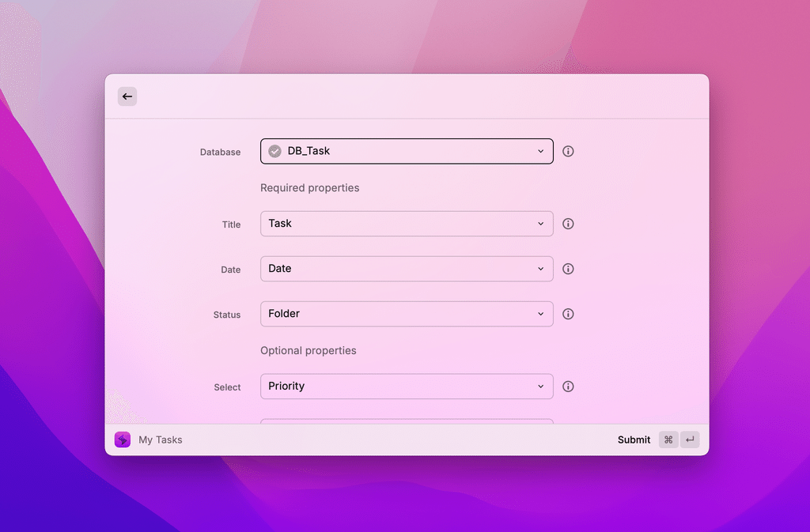810x532 pixels.
Task: Open the Title dropdown showing Task
Action: coord(407,224)
